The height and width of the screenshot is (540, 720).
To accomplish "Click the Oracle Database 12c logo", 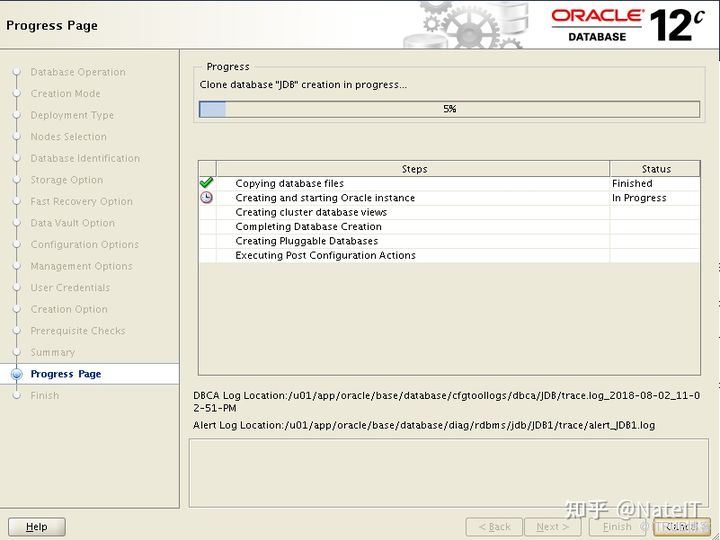I will [x=628, y=25].
